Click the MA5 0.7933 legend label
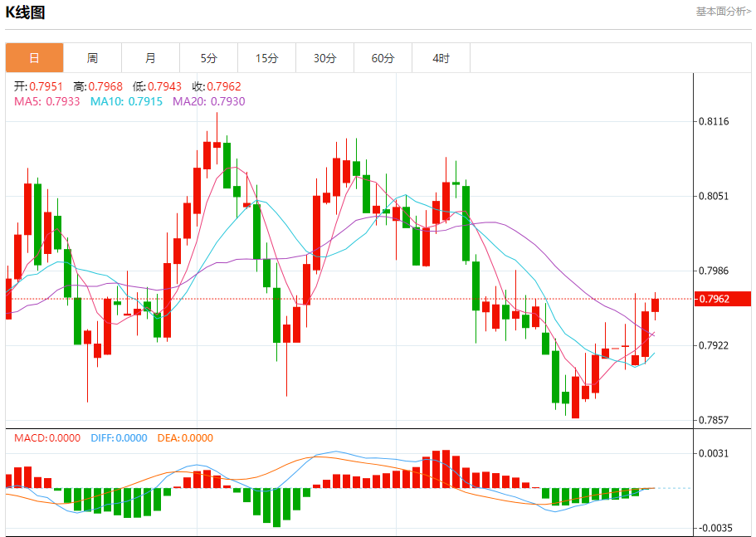 [x=46, y=101]
